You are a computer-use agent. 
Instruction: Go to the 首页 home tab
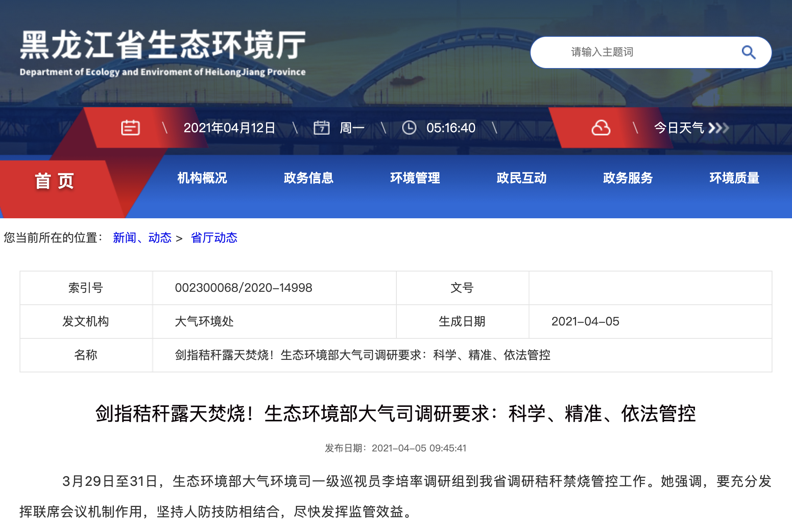tap(54, 181)
